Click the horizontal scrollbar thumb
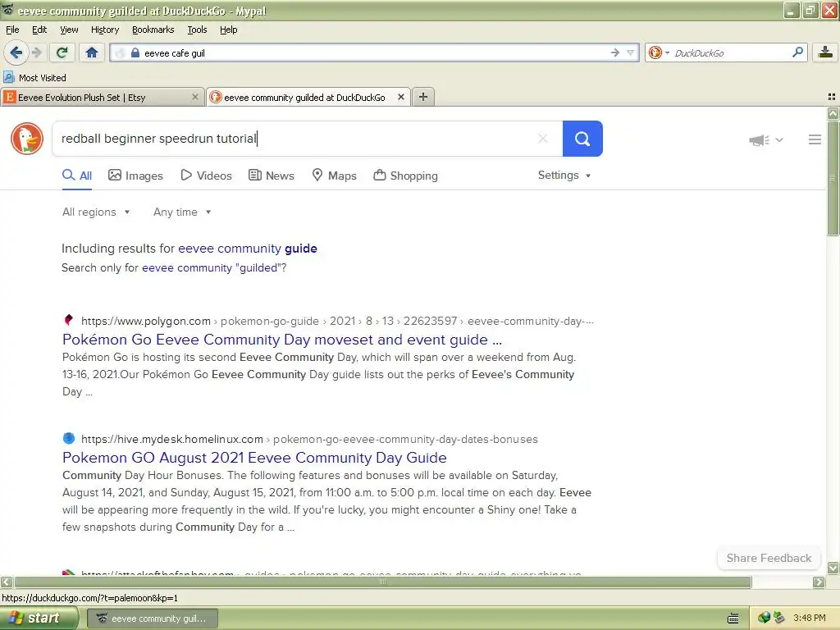840x630 pixels. (382, 582)
